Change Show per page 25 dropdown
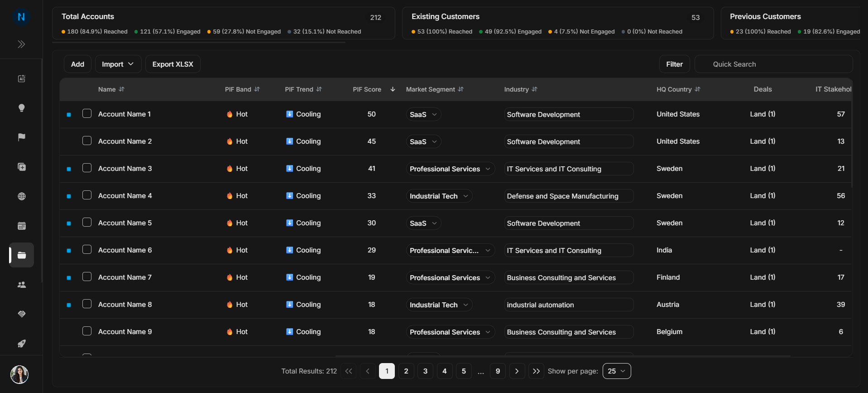 click(x=617, y=371)
